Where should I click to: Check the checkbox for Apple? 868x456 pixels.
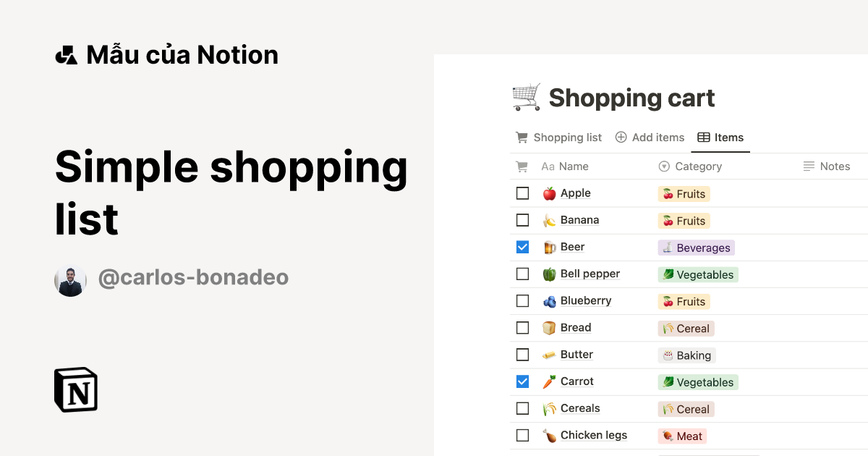pos(522,193)
